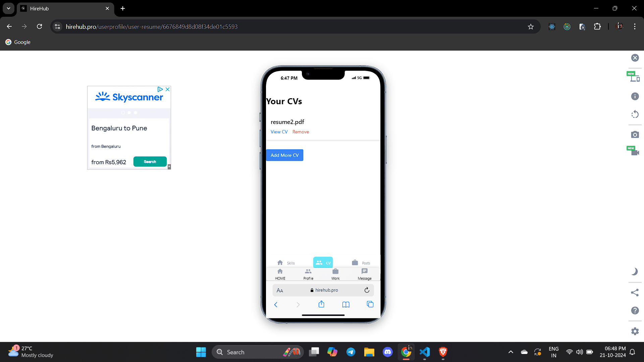The width and height of the screenshot is (644, 362).
Task: Select the CV tab in bottom nav
Action: (x=323, y=262)
